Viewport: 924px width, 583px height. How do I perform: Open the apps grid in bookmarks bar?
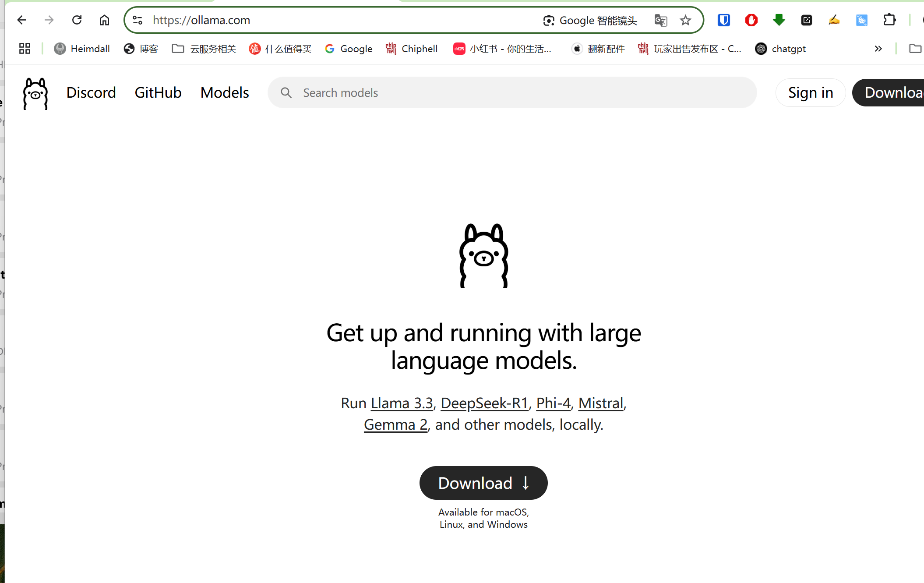(x=25, y=49)
